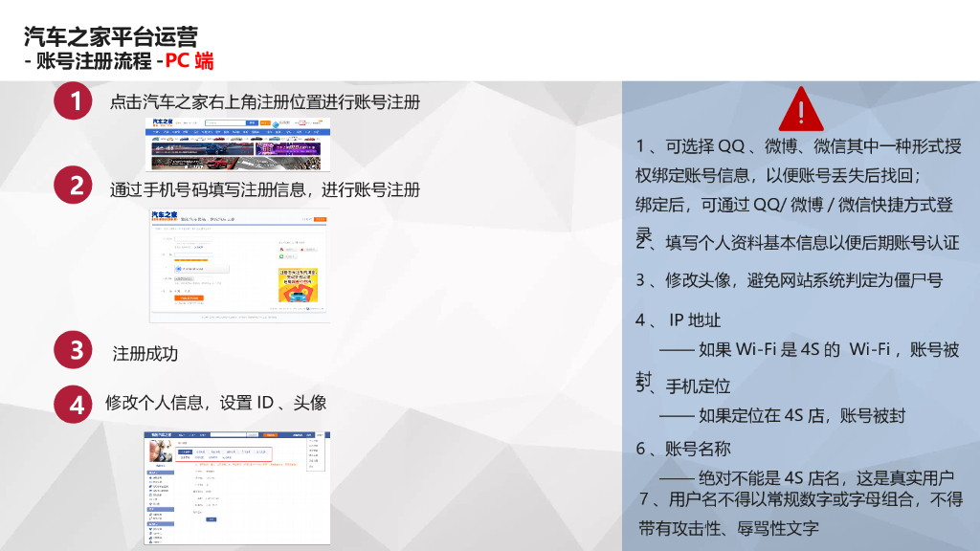Select step text 通过手机号码填写注册信息
This screenshot has height=551, width=980.
coord(208,190)
